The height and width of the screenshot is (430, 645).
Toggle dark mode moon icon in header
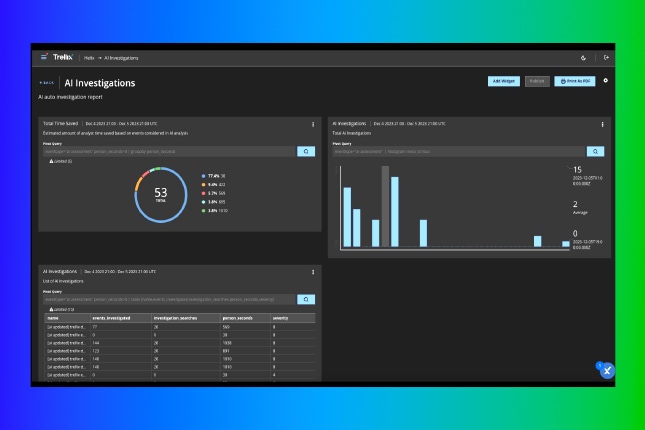[584, 58]
